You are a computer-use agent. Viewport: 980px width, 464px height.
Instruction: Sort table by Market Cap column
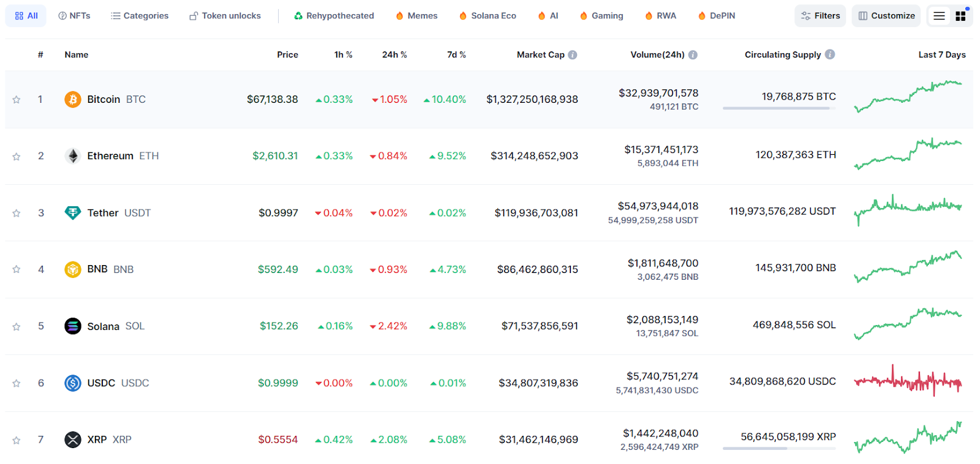(540, 54)
